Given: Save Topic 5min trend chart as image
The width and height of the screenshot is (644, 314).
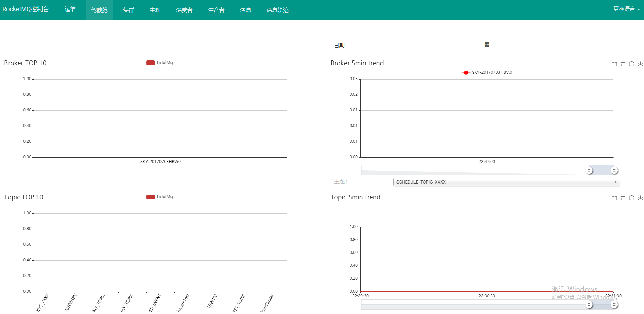Looking at the screenshot, I should click(x=640, y=198).
